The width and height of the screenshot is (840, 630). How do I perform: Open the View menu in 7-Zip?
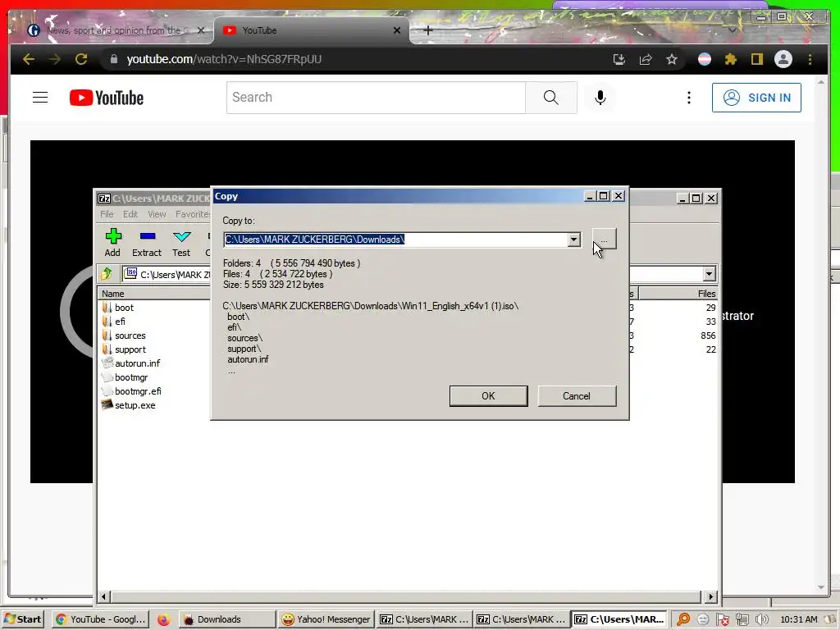coord(157,214)
